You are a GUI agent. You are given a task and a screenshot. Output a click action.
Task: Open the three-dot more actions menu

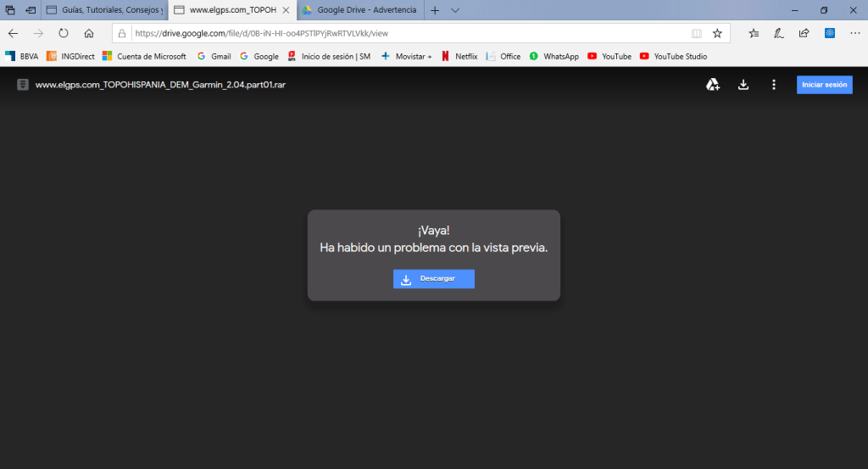[x=773, y=85]
